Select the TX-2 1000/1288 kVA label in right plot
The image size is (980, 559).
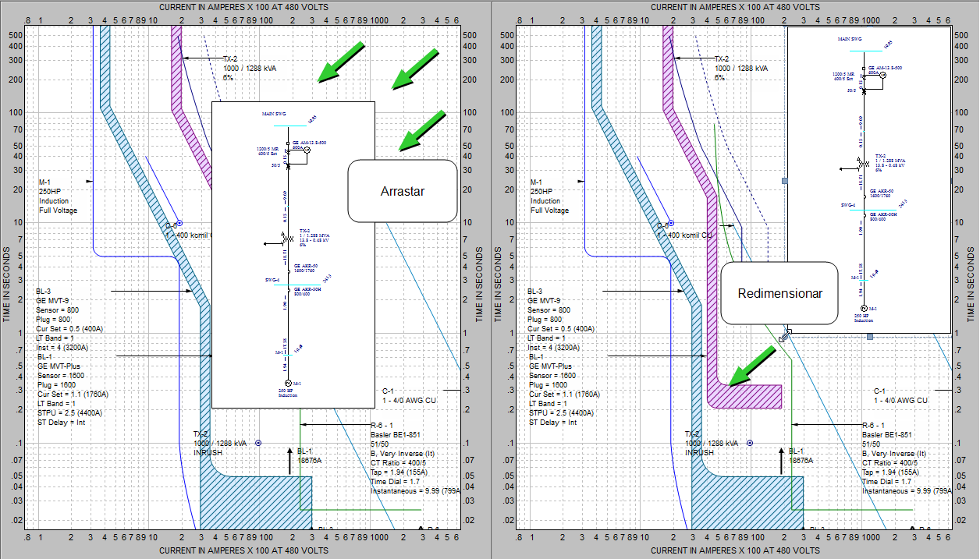(740, 68)
